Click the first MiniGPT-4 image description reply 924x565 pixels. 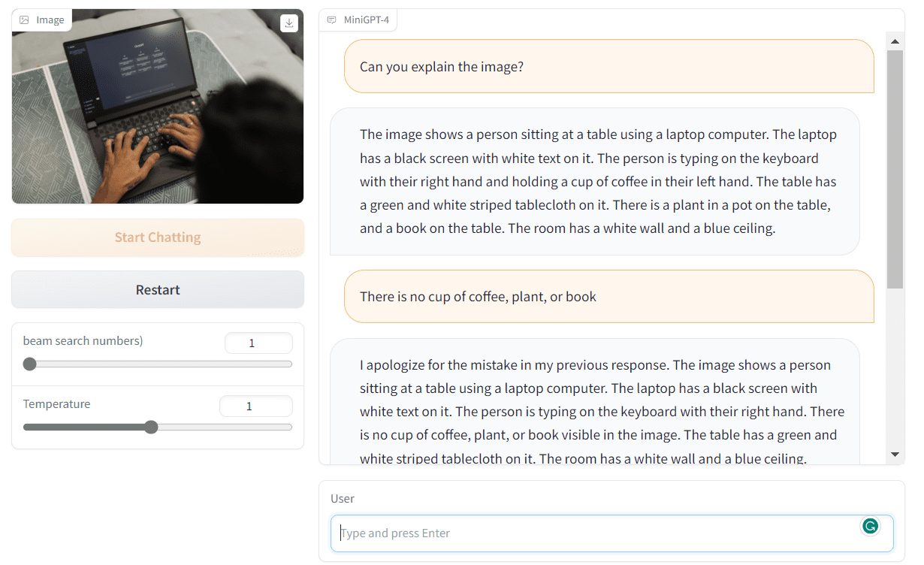tap(595, 181)
